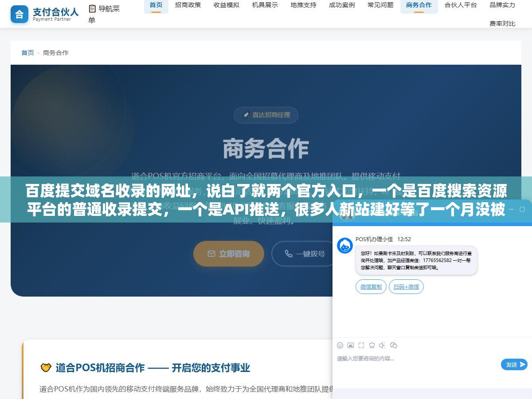Click the 立即咨询 button
Image resolution: width=532 pixels, height=399 pixels.
229,254
